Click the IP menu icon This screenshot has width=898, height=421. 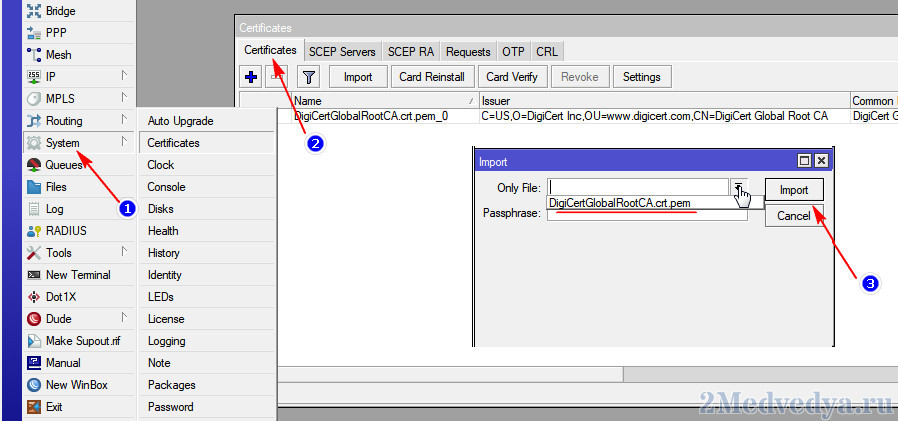tap(34, 76)
